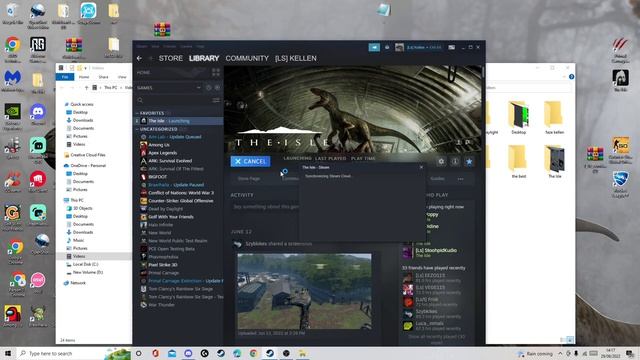This screenshot has height=360, width=640.
Task: Open The Isle game info icon
Action: (455, 162)
